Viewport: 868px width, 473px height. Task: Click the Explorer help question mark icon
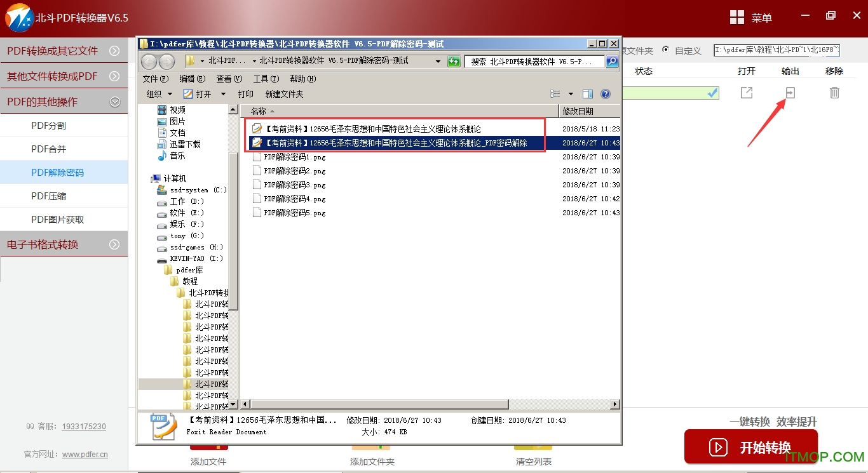[605, 94]
